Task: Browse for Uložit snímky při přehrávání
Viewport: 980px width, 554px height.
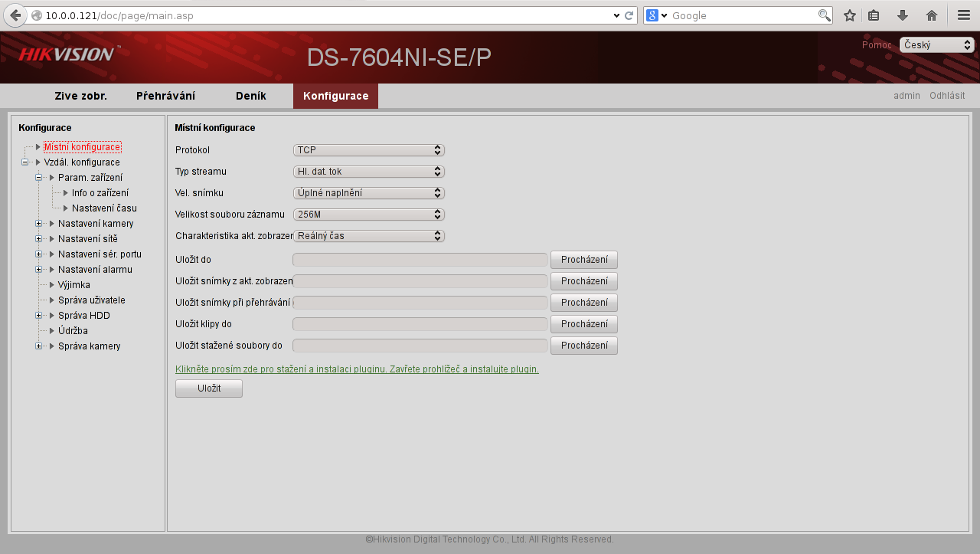Action: pyautogui.click(x=584, y=303)
